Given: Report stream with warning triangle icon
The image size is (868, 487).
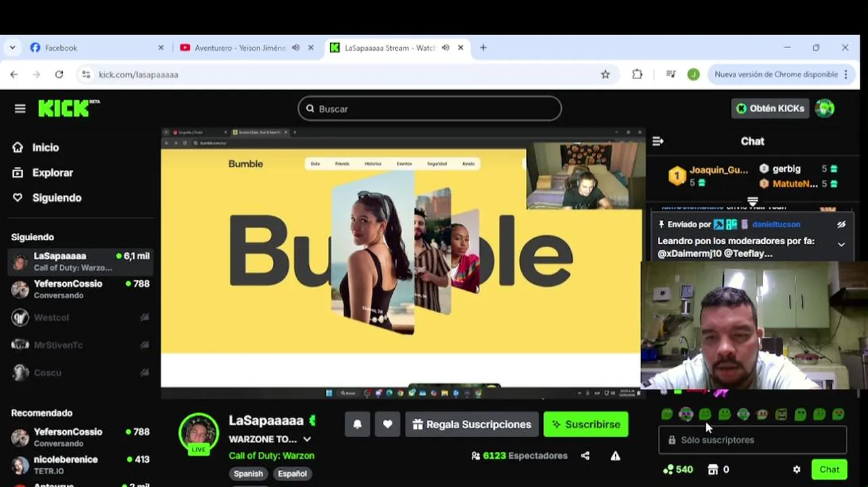Looking at the screenshot, I should [615, 456].
